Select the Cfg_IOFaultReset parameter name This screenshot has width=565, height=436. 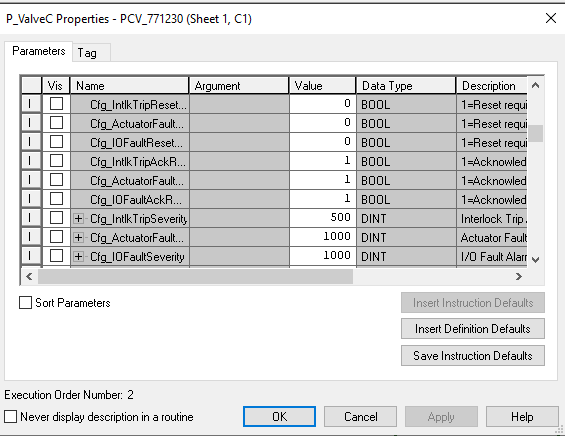[x=136, y=143]
